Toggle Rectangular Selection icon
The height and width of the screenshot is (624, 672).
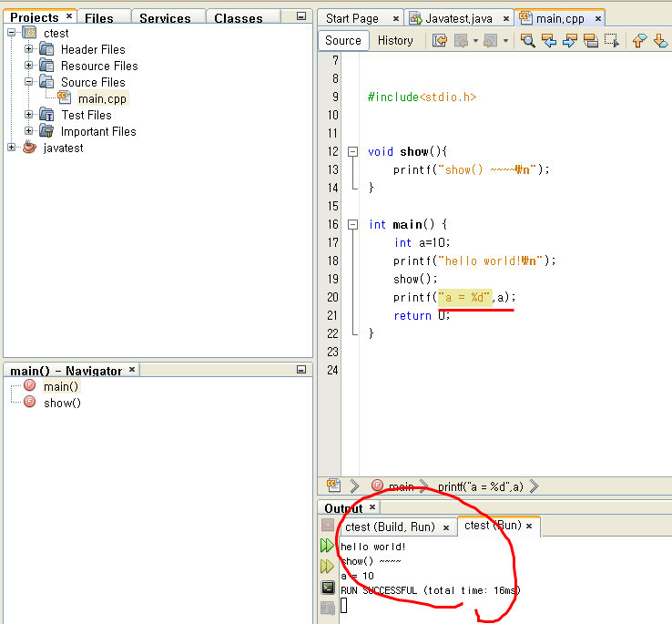[611, 40]
